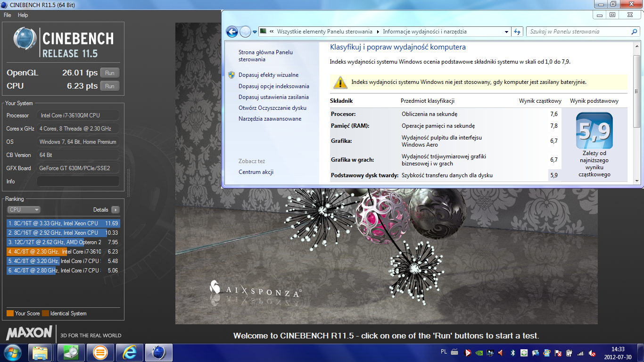Click the red play-arrow tray icon

pos(468,353)
